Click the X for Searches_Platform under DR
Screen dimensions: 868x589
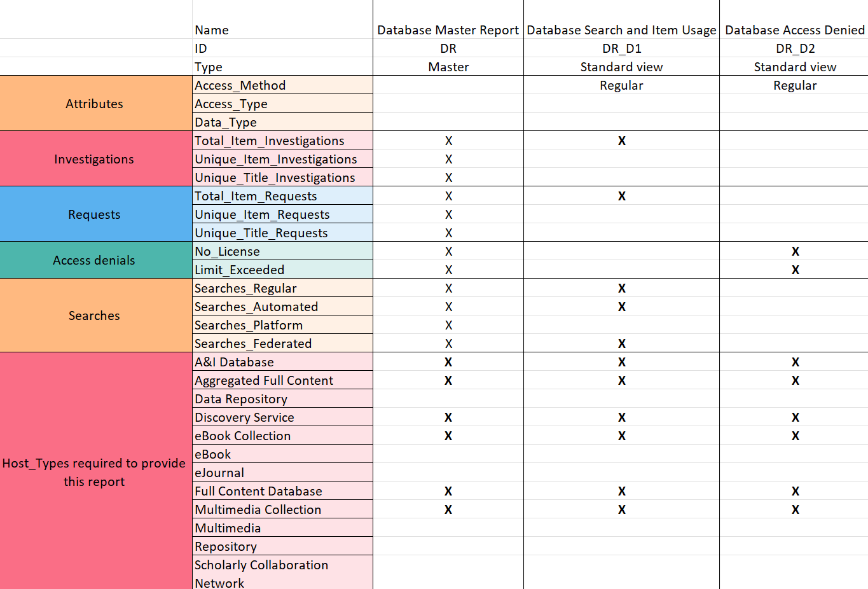click(x=448, y=325)
